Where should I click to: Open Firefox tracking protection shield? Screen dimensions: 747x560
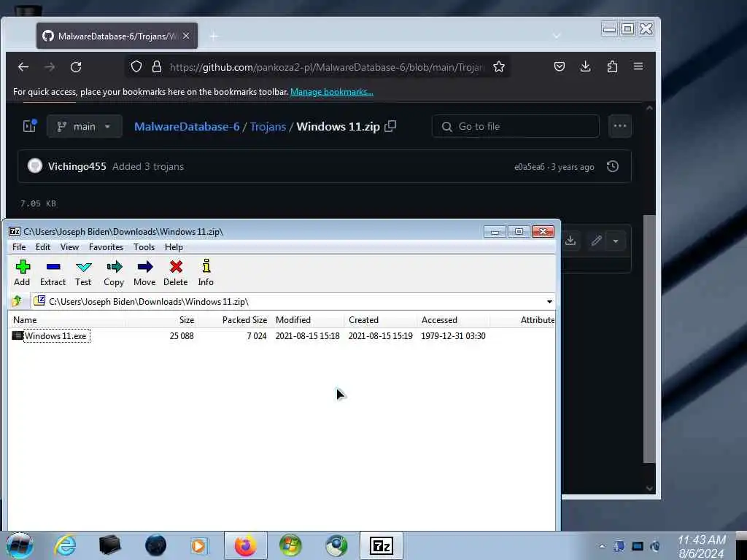(x=136, y=66)
